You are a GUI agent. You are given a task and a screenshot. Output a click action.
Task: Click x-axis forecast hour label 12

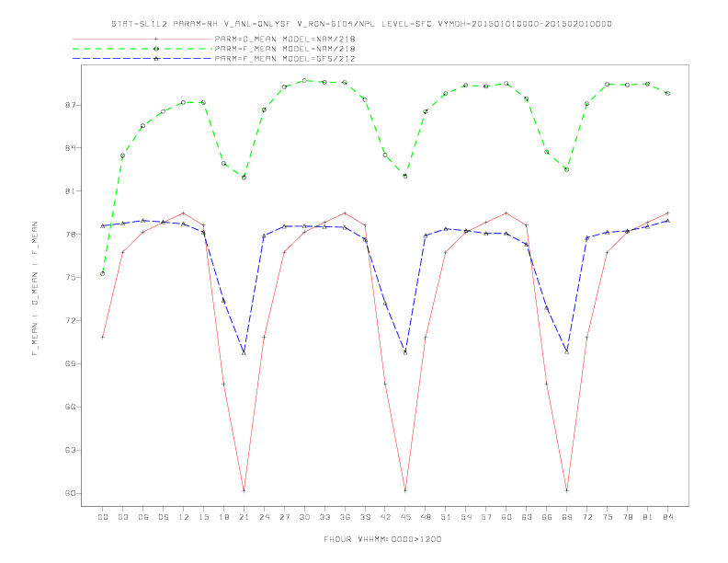pyautogui.click(x=184, y=517)
